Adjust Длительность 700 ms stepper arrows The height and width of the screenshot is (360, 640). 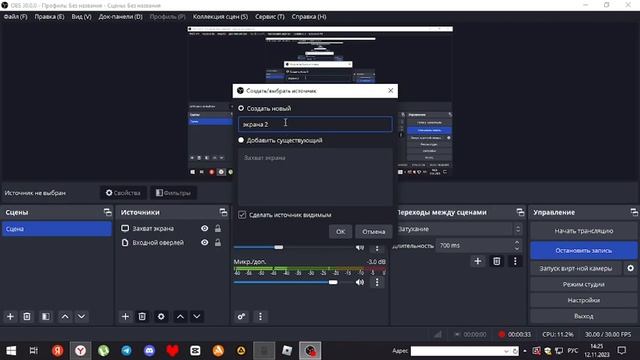pyautogui.click(x=517, y=245)
